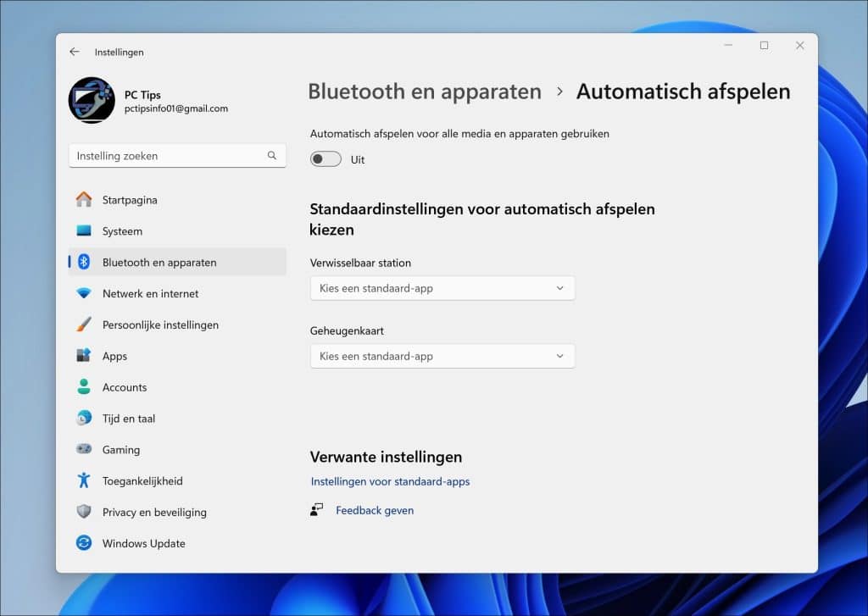
Task: Go to Gaming settings
Action: point(177,449)
